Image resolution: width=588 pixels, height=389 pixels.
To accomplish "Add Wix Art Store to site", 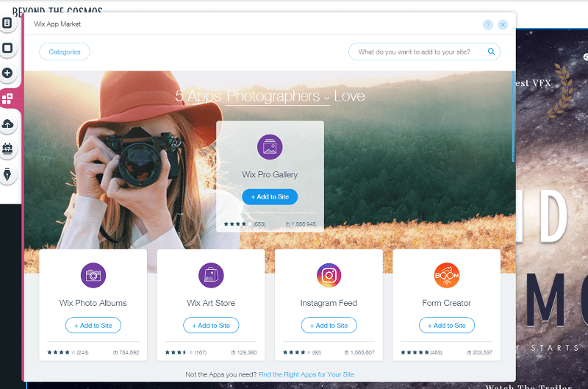I will point(211,325).
